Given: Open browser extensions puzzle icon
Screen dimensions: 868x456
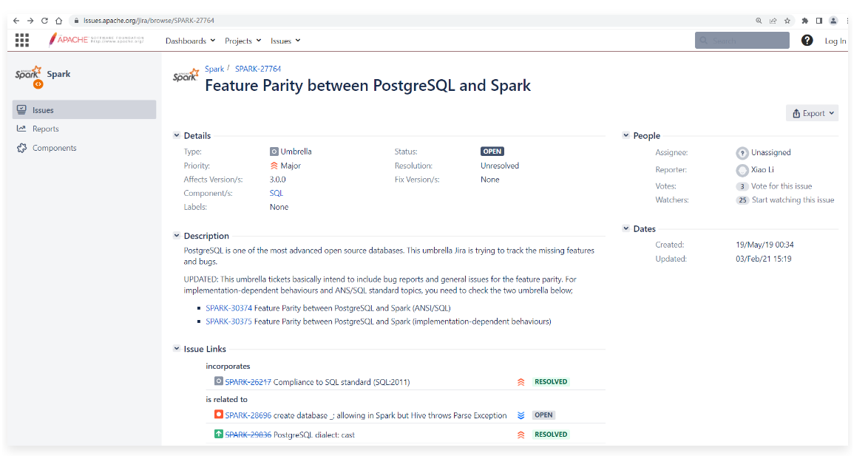Looking at the screenshot, I should click(805, 21).
